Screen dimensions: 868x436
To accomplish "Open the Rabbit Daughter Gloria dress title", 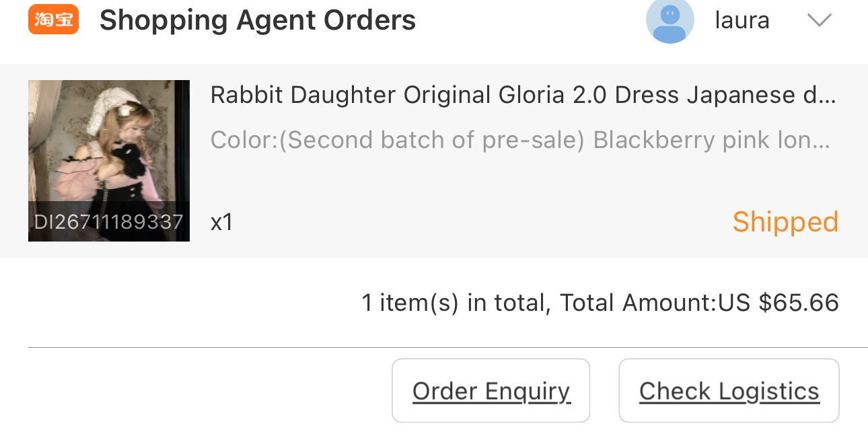I will click(x=522, y=95).
